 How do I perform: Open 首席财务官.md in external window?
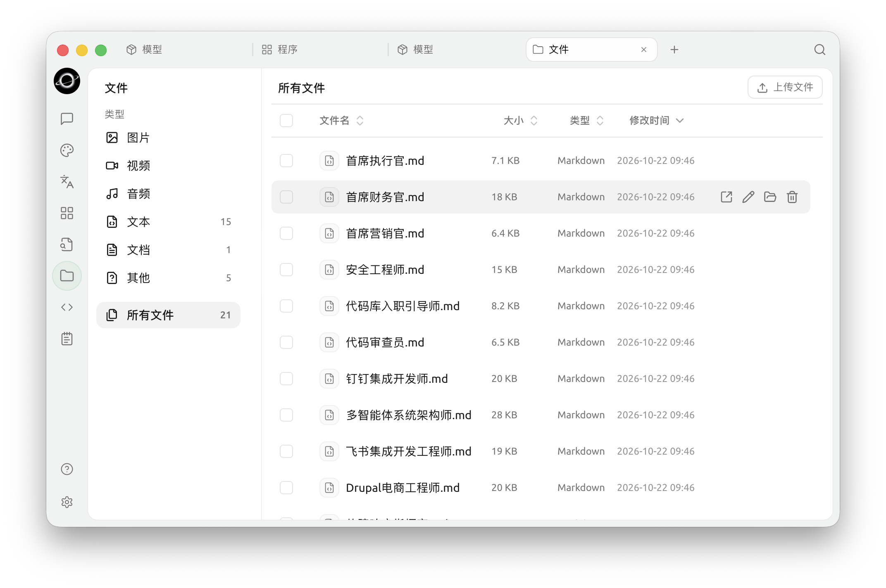tap(726, 197)
